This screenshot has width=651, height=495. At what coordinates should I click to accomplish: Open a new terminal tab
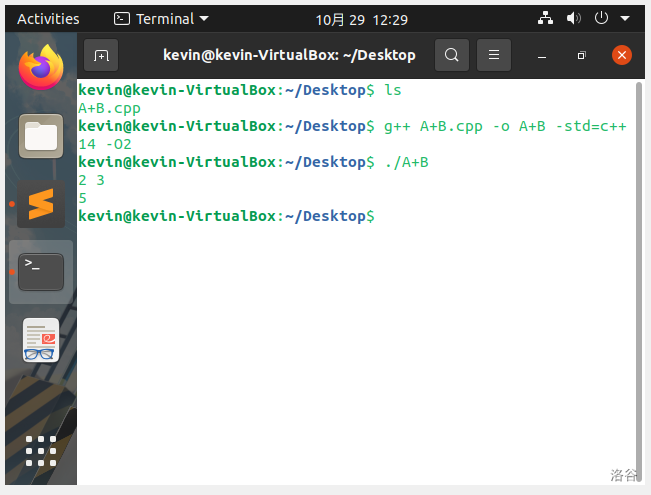pyautogui.click(x=101, y=56)
